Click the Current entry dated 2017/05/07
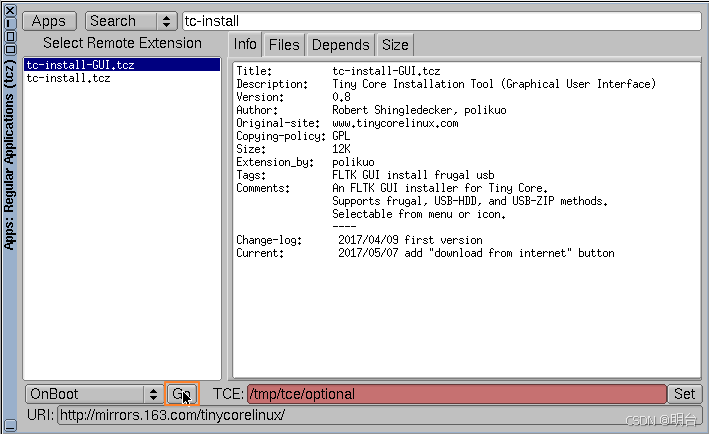This screenshot has height=434, width=709. pyautogui.click(x=476, y=253)
